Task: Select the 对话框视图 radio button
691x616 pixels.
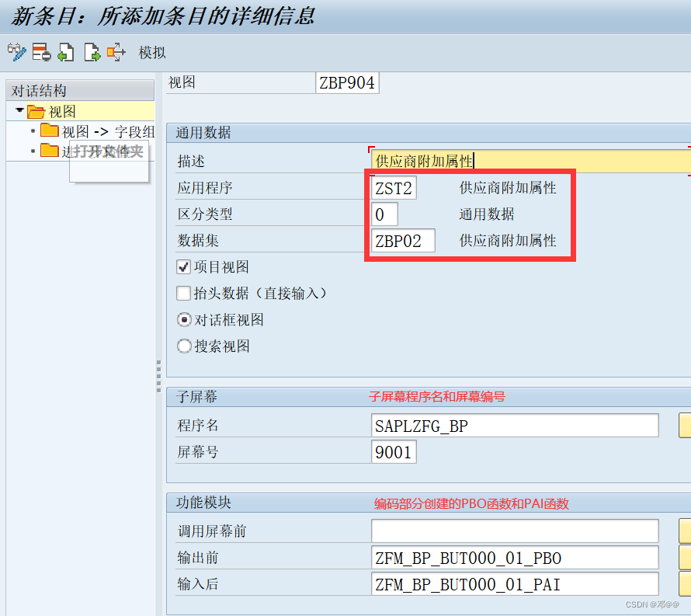Action: [x=184, y=320]
